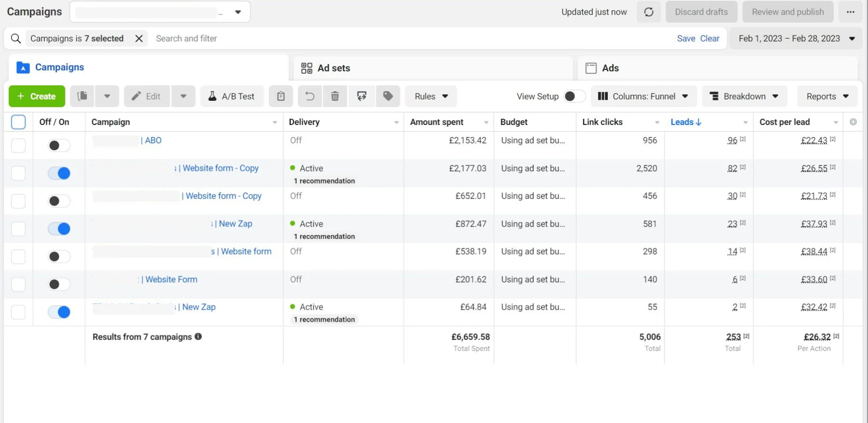Image resolution: width=868 pixels, height=423 pixels.
Task: Switch to the Ad sets tab
Action: [433, 68]
